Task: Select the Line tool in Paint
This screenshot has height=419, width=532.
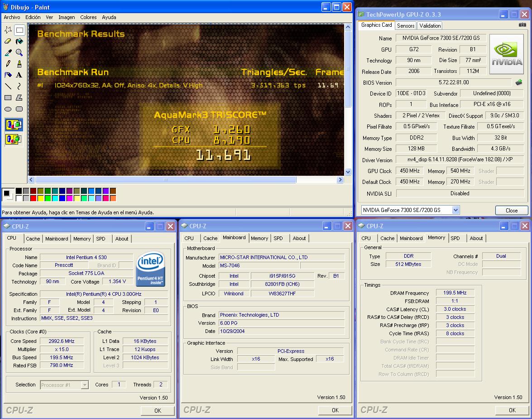Action: pos(8,86)
